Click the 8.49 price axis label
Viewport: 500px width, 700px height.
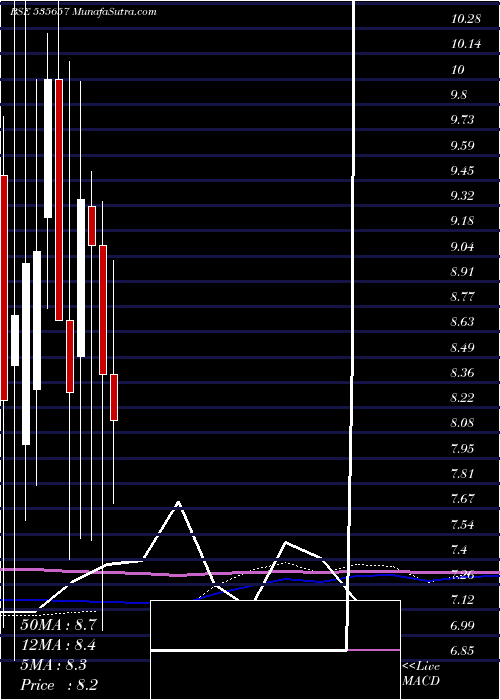click(x=462, y=347)
